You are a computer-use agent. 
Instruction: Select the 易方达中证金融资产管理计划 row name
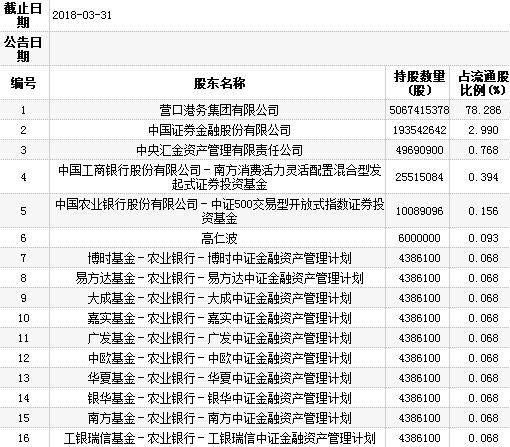219,278
